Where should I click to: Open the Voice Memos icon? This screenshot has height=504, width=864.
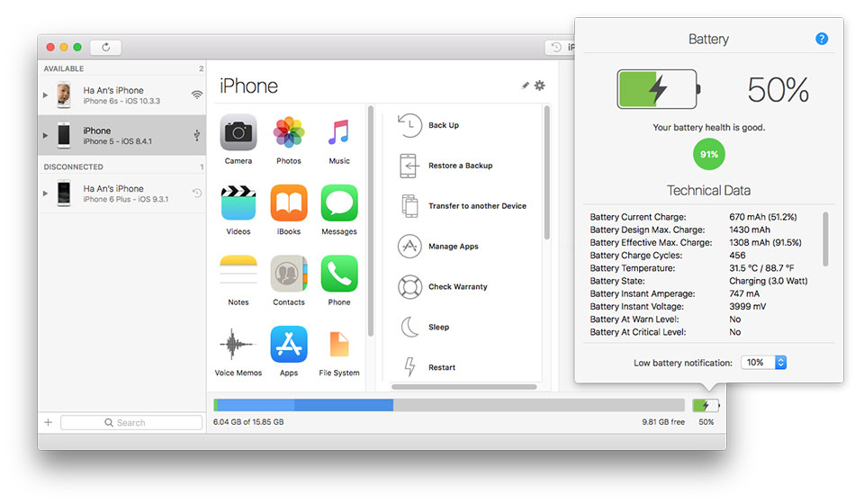tap(238, 344)
